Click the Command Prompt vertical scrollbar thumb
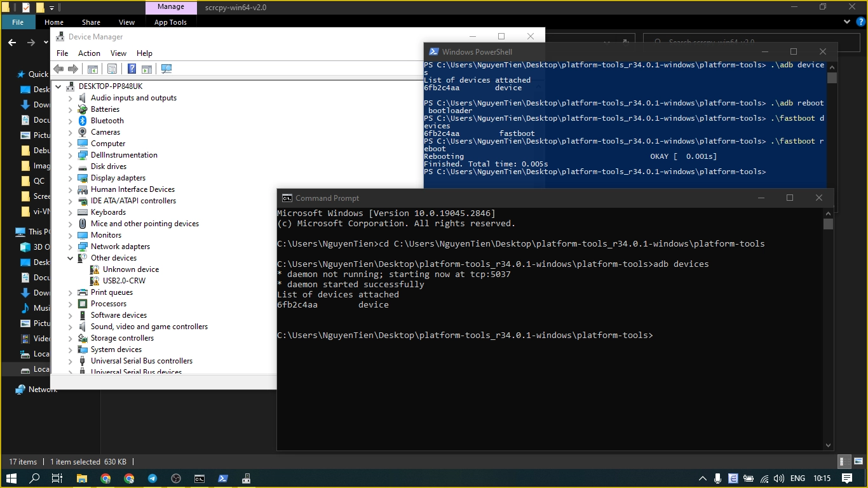Image resolution: width=868 pixels, height=488 pixels. 828,224
